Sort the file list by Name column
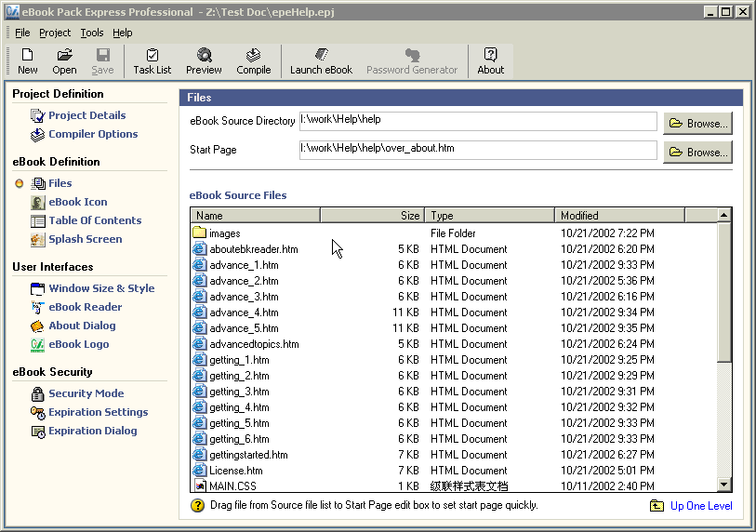The width and height of the screenshot is (756, 532). coord(255,215)
